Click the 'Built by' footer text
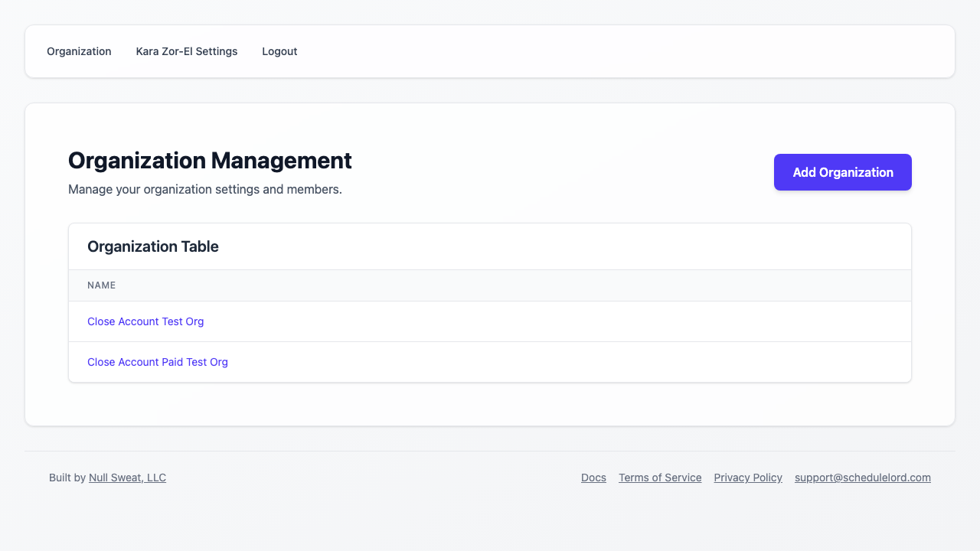Screen dimensions: 980x551 click(67, 478)
